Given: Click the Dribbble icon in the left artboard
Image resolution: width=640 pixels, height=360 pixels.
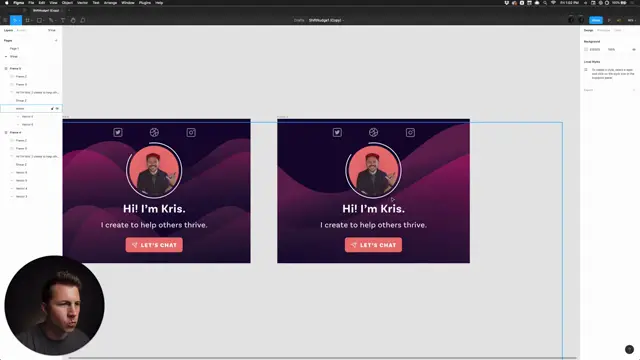Looking at the screenshot, I should coord(154,132).
